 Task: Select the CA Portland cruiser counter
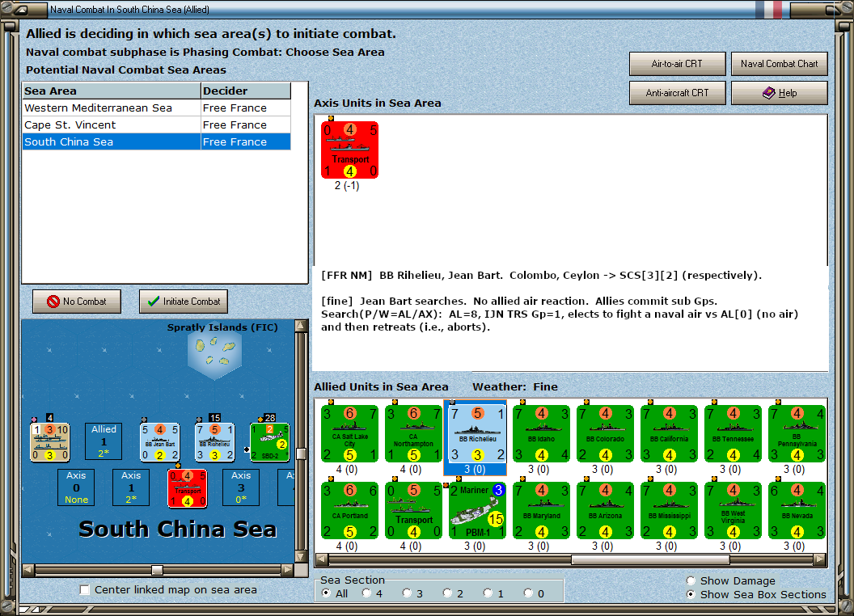tap(349, 510)
